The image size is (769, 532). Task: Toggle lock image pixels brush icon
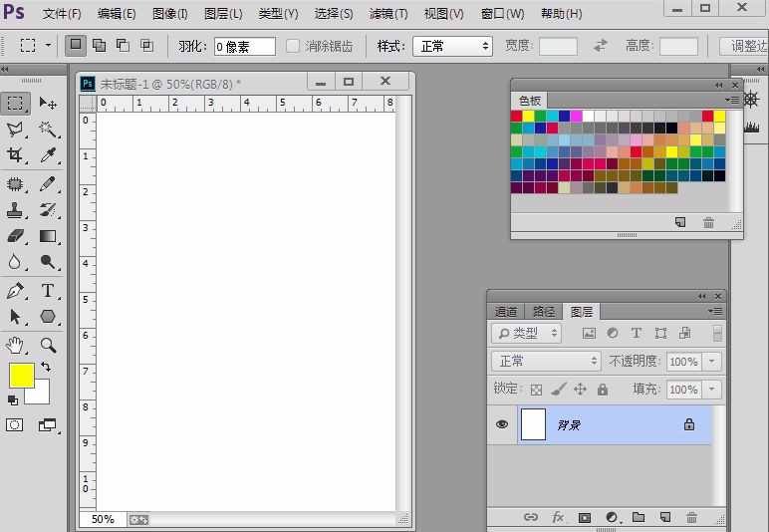[559, 390]
